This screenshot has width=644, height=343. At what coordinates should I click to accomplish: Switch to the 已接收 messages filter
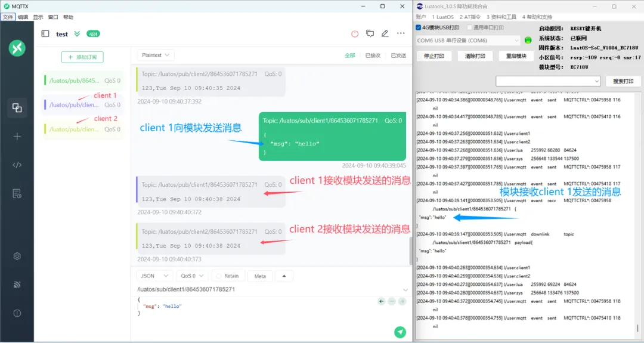point(373,55)
